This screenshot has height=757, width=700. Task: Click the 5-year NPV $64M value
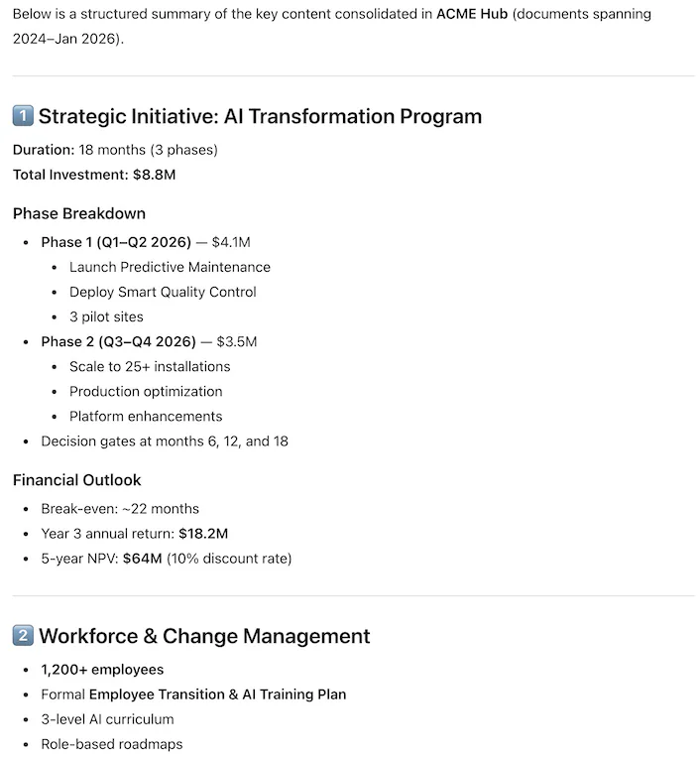coord(142,559)
